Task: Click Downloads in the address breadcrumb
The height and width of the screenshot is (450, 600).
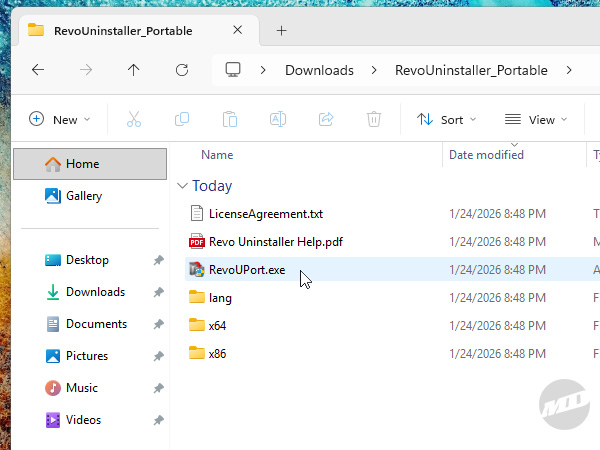Action: [x=319, y=70]
